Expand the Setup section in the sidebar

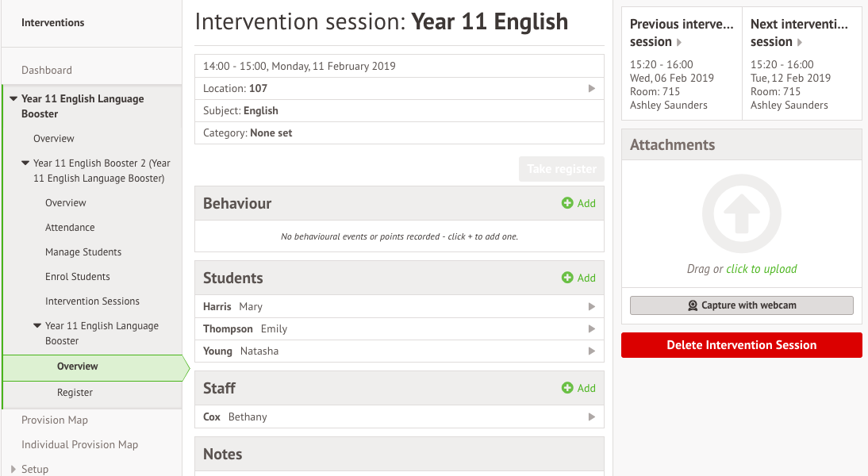[13, 469]
